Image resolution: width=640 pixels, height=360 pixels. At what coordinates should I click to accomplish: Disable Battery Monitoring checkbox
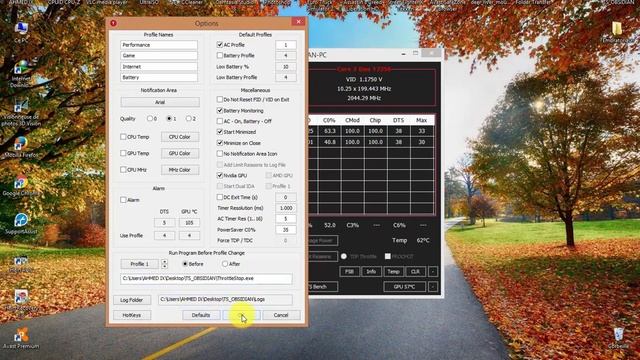tap(220, 110)
